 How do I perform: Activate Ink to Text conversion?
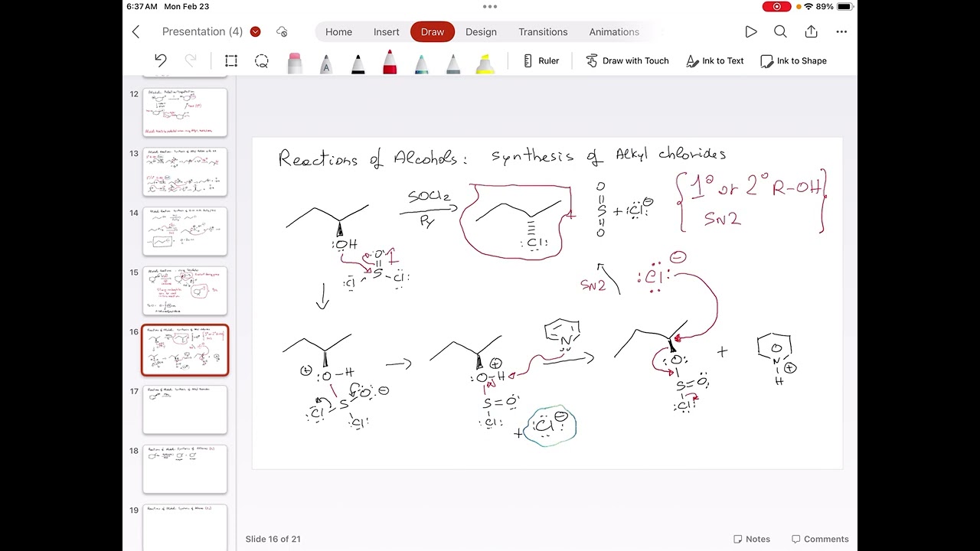(715, 60)
